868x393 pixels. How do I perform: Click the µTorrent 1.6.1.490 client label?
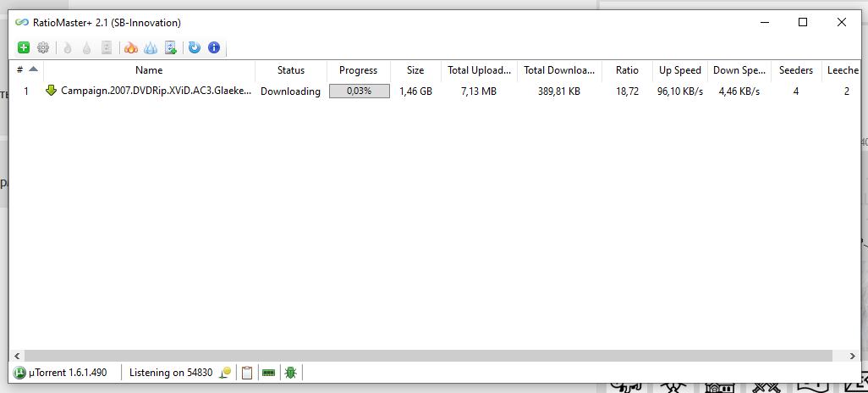point(68,373)
